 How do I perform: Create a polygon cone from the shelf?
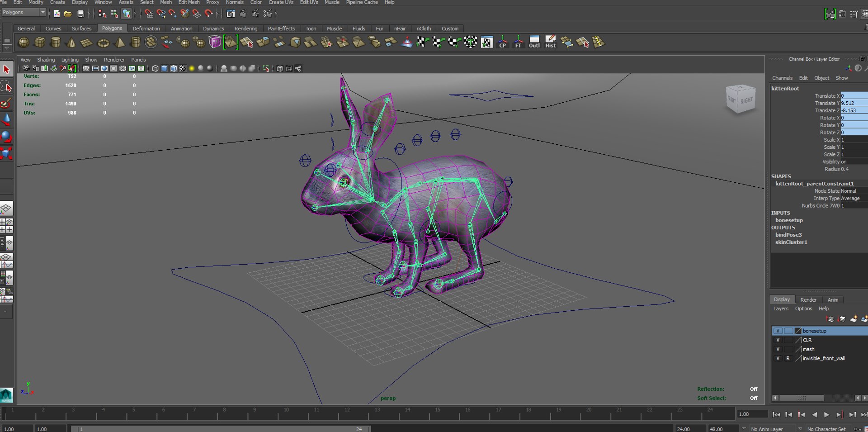[71, 43]
